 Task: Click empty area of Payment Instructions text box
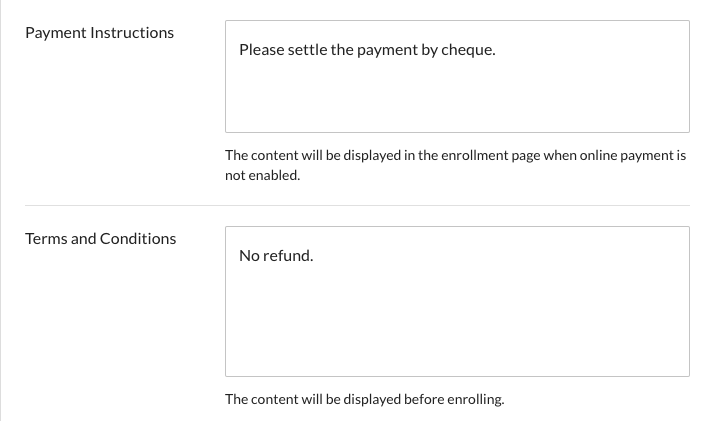[x=456, y=98]
